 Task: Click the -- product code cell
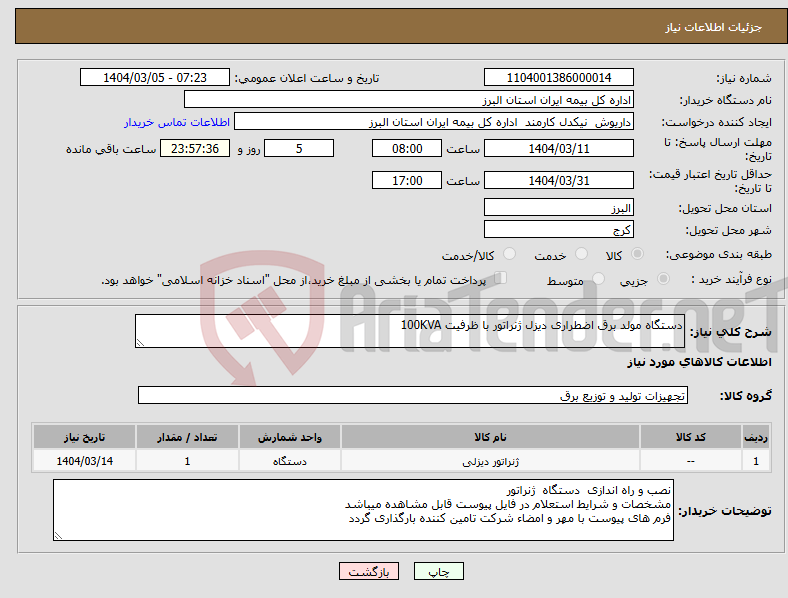click(691, 461)
